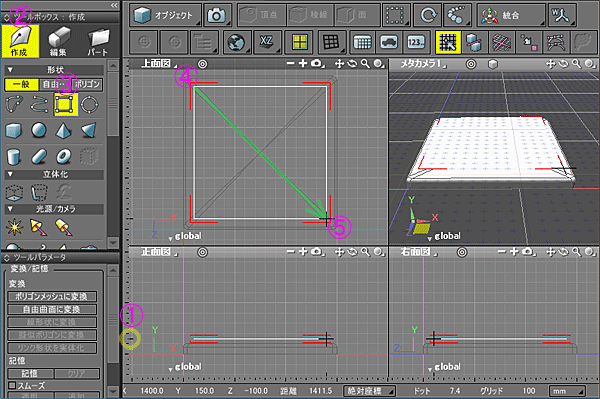
Task: Open the 統合 manipulator dropdown
Action: pos(511,15)
